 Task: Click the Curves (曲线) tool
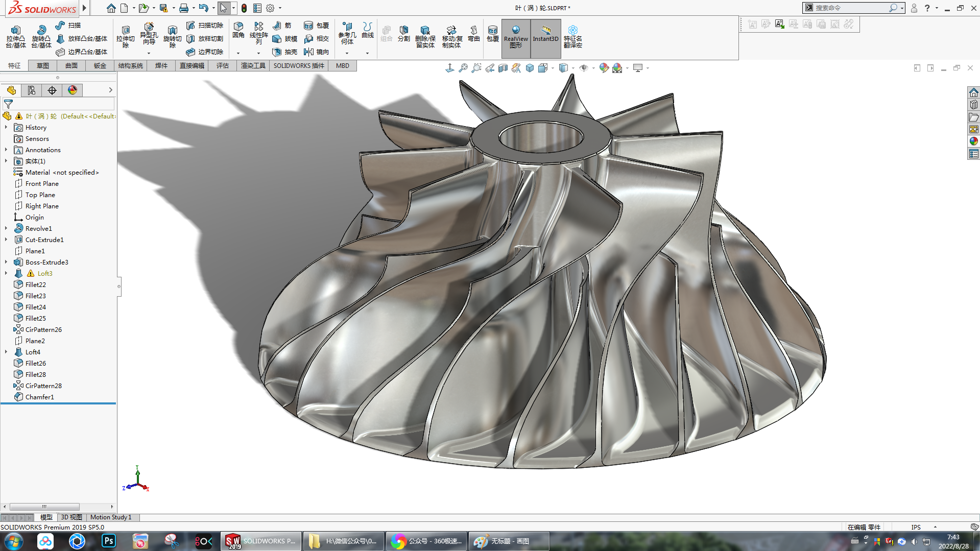pos(368,30)
